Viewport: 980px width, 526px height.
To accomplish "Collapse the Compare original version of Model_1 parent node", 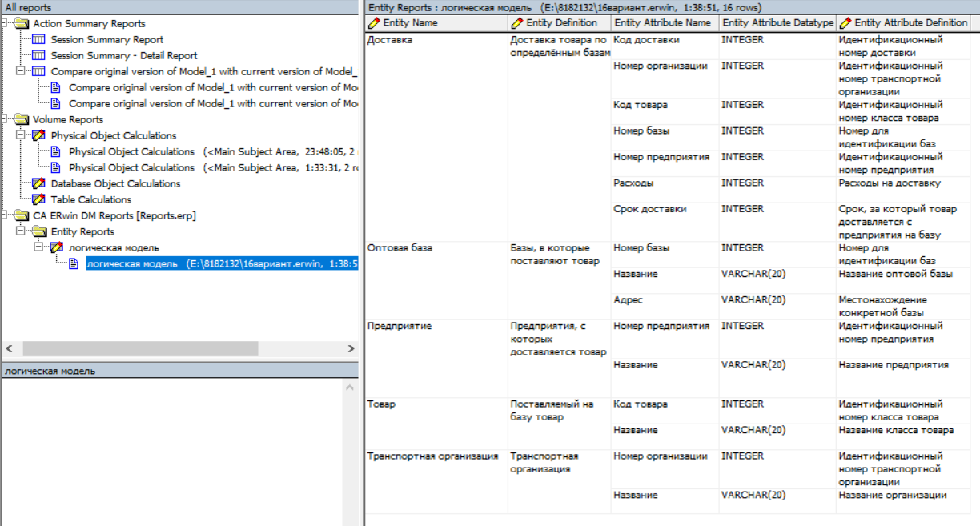I will (x=21, y=71).
